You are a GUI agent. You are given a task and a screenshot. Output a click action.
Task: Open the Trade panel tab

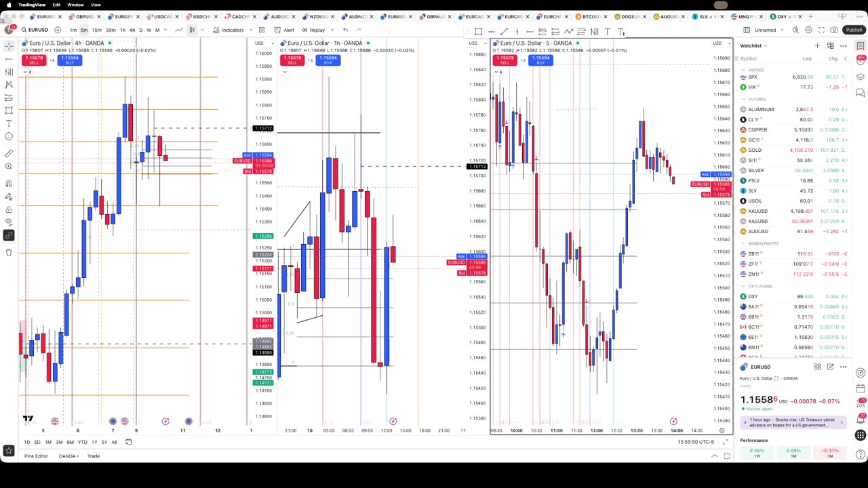coord(93,456)
